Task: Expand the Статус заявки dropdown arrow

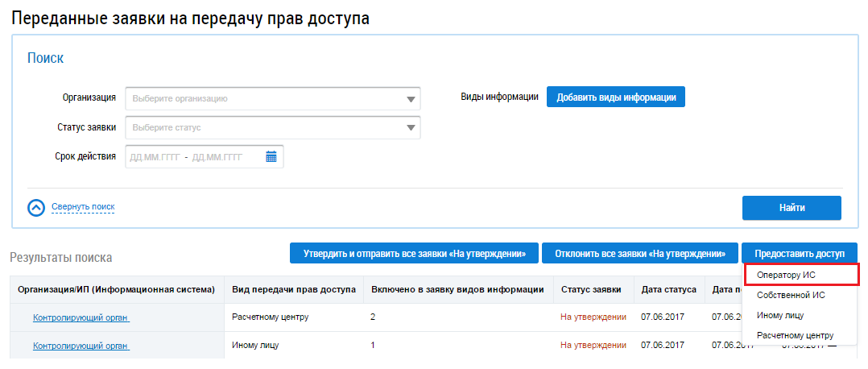Action: pyautogui.click(x=411, y=128)
